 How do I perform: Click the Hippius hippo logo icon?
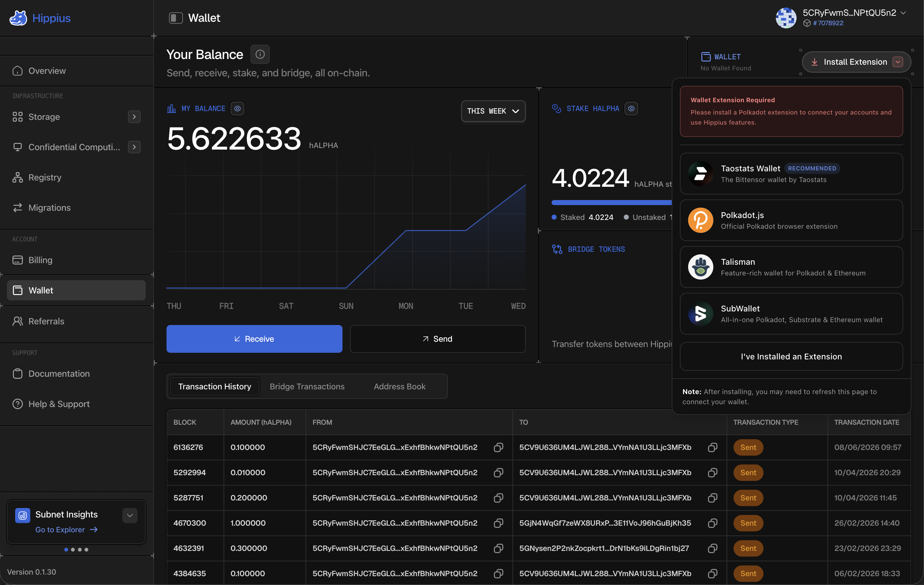18,18
